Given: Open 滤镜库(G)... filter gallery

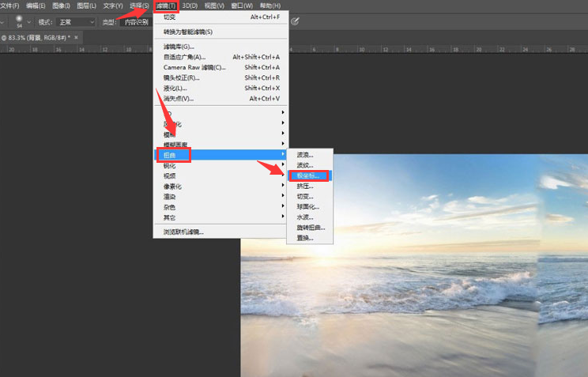Looking at the screenshot, I should [x=220, y=47].
